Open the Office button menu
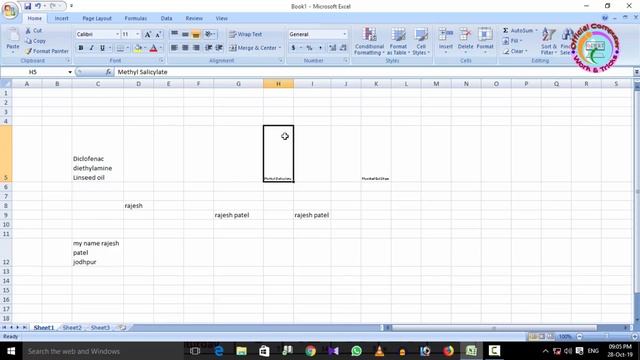 click(10, 10)
